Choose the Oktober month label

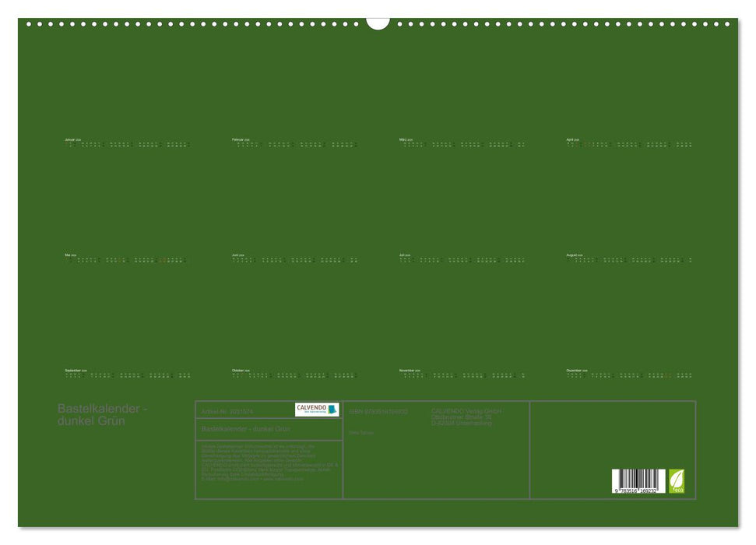tap(239, 370)
